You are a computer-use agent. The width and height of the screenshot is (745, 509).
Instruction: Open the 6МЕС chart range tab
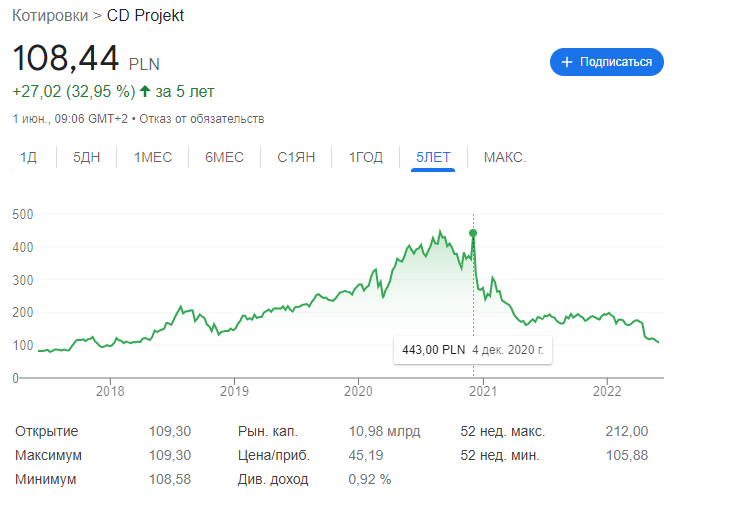coord(224,157)
